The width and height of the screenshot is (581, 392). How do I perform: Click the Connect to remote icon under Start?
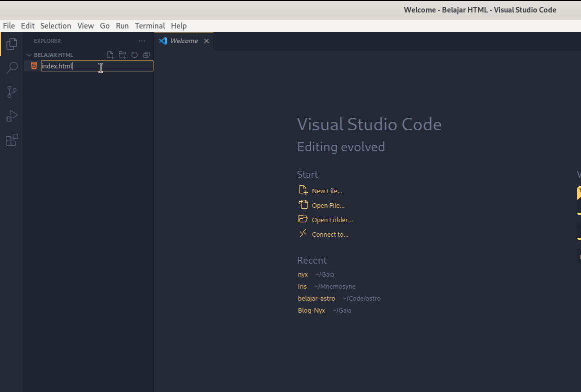pyautogui.click(x=303, y=233)
